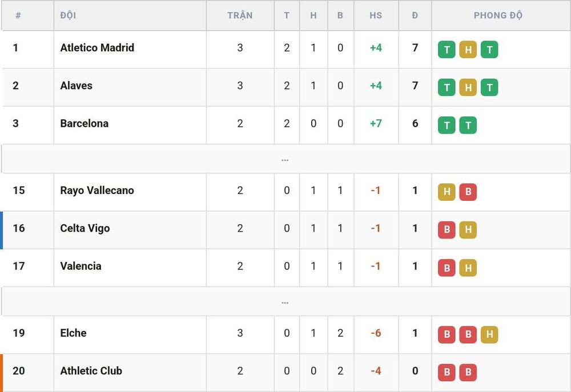This screenshot has width=571, height=392.
Task: Click Celta Vigo's yellow H form badge
Action: pos(468,230)
